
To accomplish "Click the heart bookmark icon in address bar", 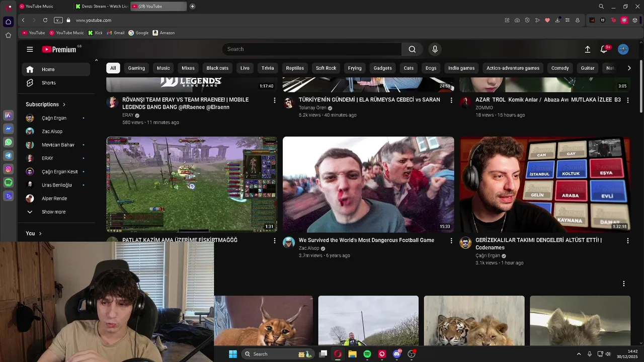I will pyautogui.click(x=547, y=20).
